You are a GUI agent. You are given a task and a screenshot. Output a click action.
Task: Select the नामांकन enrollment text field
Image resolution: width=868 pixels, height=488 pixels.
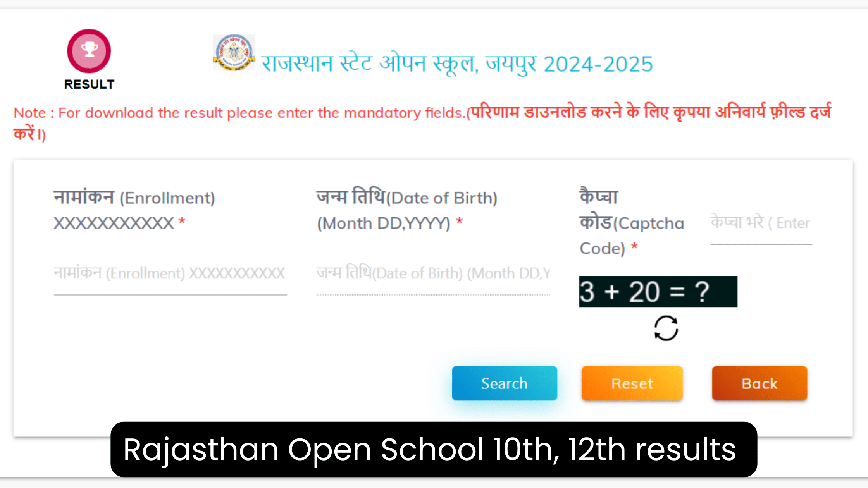click(170, 273)
